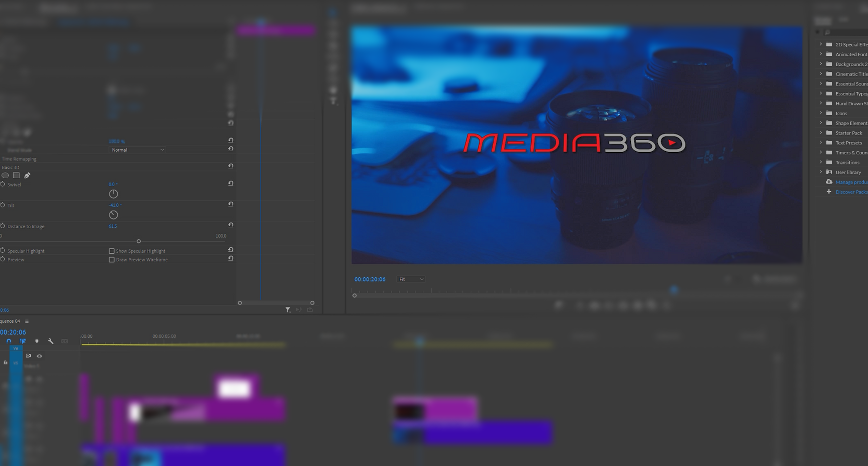This screenshot has height=466, width=868.
Task: Click the cloud download icon beside Manage products
Action: pos(829,182)
